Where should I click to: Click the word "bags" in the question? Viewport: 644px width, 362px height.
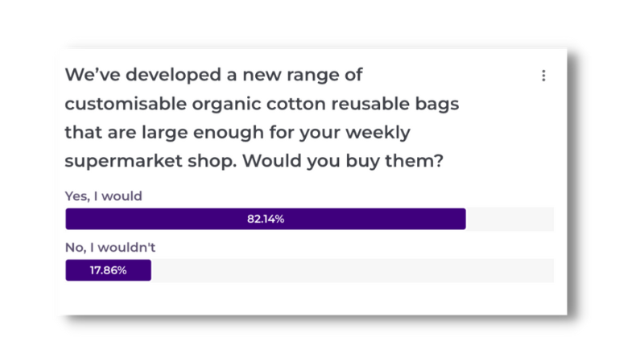point(437,105)
